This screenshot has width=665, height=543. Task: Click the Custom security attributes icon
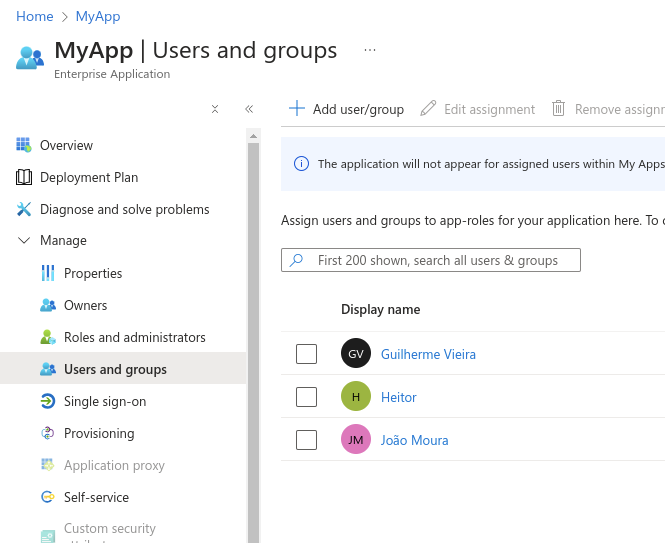[48, 536]
